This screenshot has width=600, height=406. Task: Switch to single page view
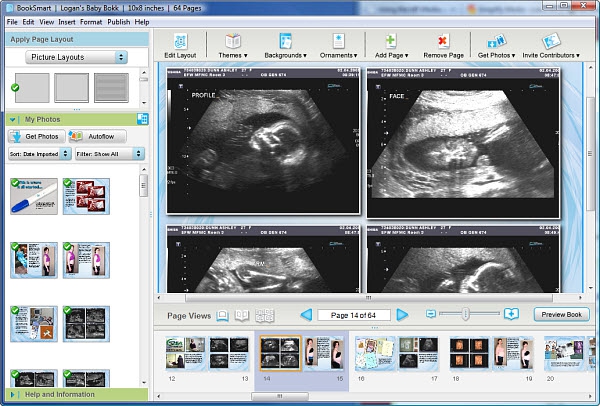click(x=222, y=315)
